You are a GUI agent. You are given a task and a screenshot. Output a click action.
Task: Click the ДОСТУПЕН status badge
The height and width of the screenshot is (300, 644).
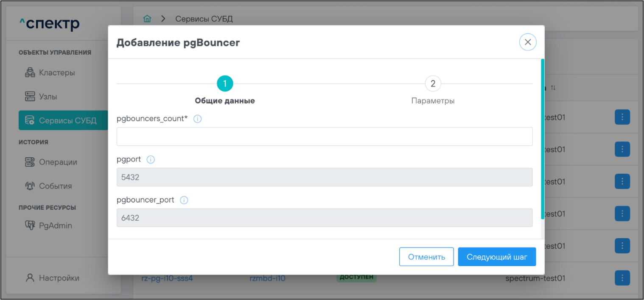pyautogui.click(x=356, y=278)
